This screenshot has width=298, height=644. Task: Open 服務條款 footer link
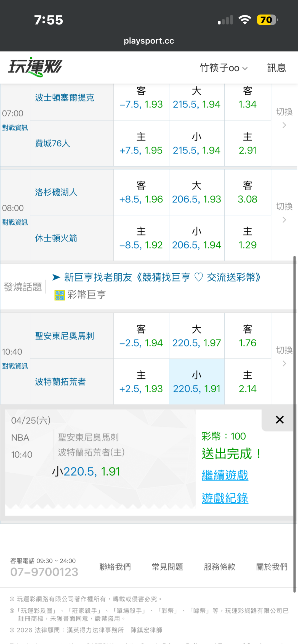click(x=220, y=567)
